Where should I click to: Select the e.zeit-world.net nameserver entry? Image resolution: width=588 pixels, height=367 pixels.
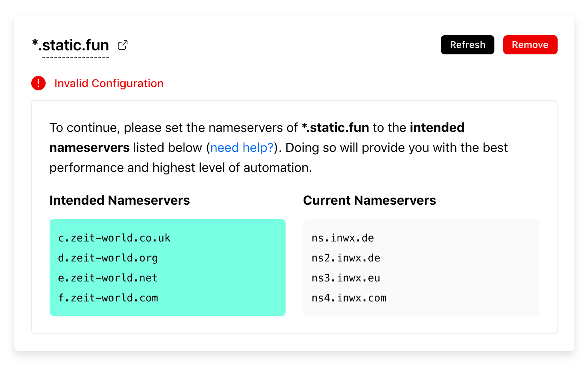pos(108,278)
